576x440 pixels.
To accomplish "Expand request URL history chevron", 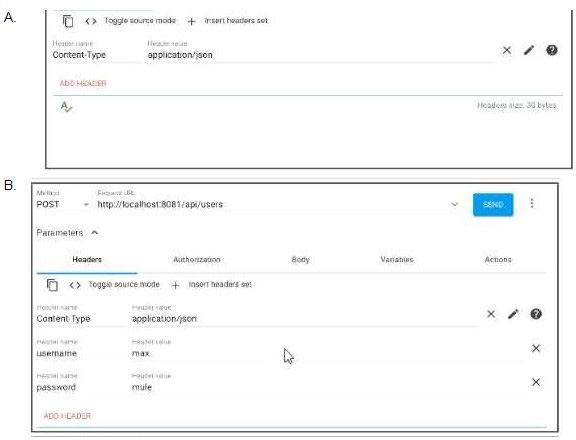I will 454,204.
